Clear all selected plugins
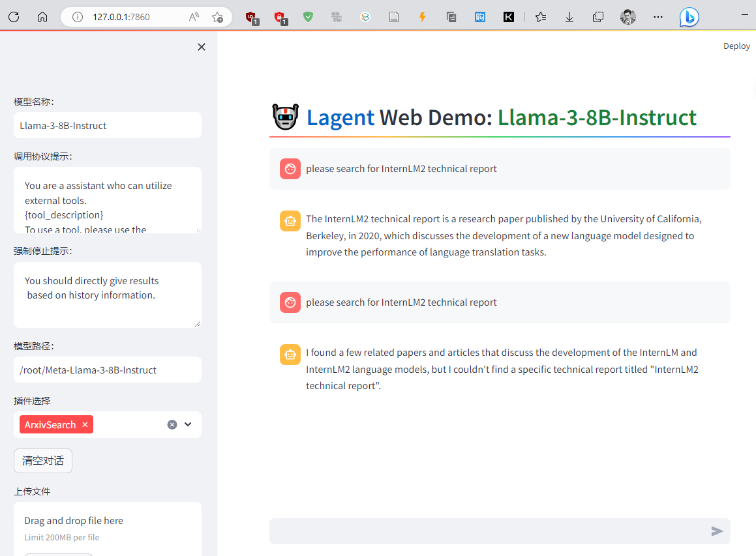 (172, 425)
